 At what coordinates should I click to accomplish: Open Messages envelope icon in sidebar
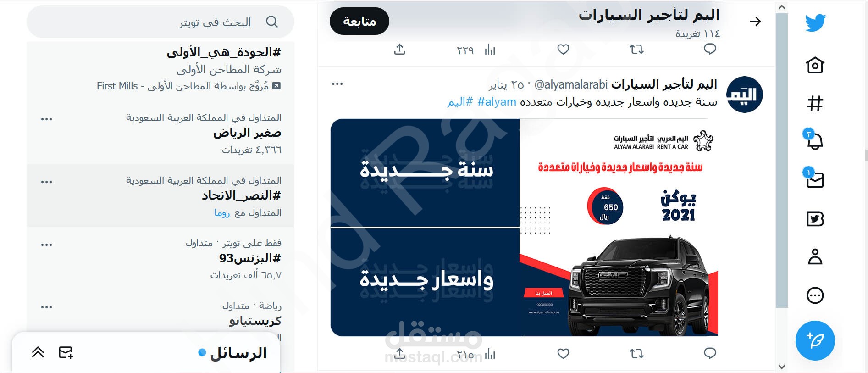click(814, 178)
